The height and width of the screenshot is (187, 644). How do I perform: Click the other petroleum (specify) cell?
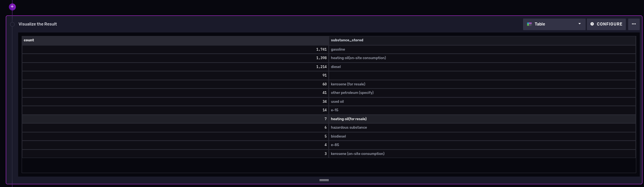tap(352, 93)
